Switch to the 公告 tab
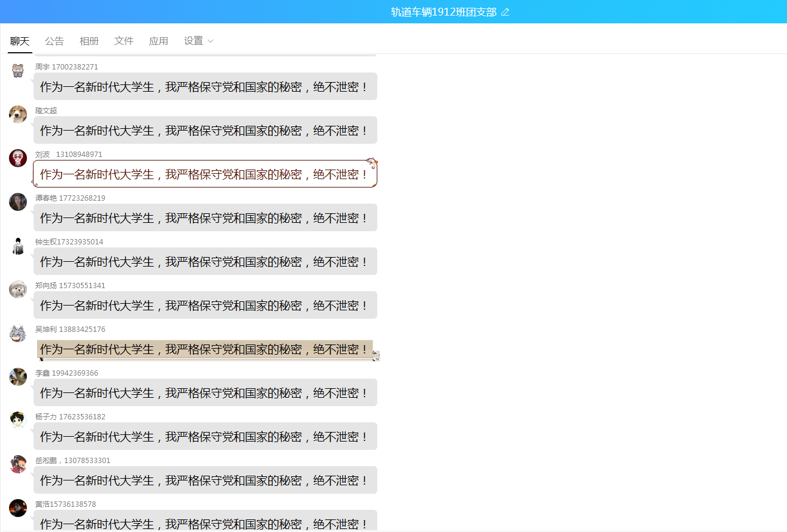 point(55,41)
